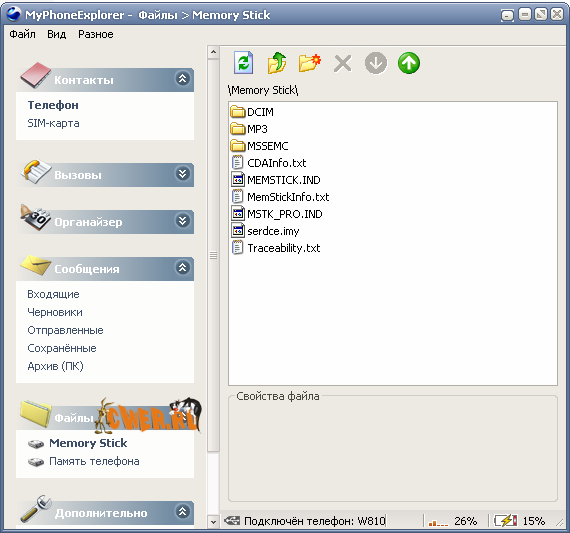
Task: Select file name serdce.imy
Action: click(273, 231)
